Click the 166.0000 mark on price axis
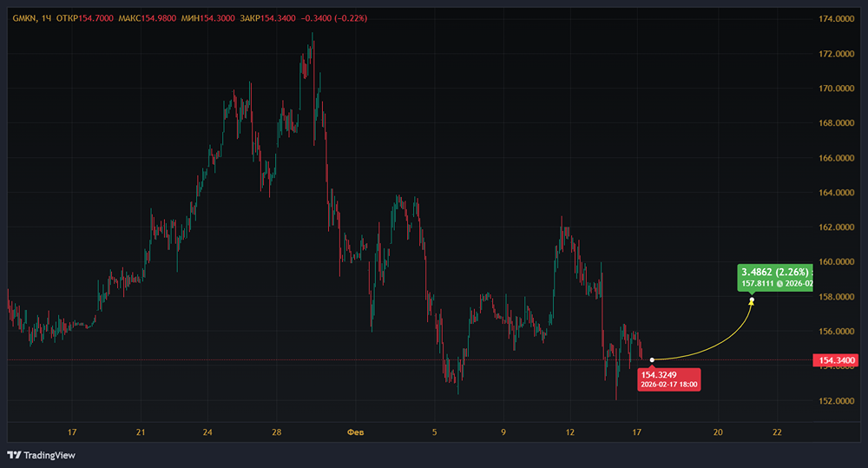 click(837, 158)
